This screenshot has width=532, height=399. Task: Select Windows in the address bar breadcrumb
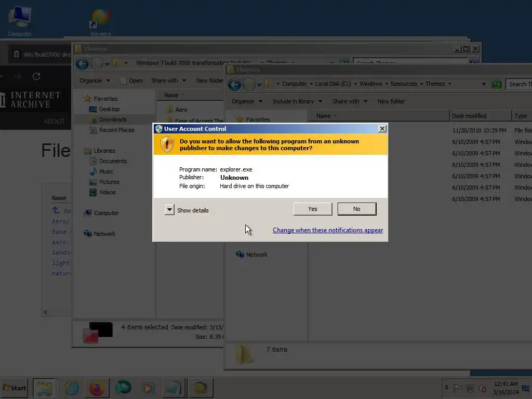371,84
